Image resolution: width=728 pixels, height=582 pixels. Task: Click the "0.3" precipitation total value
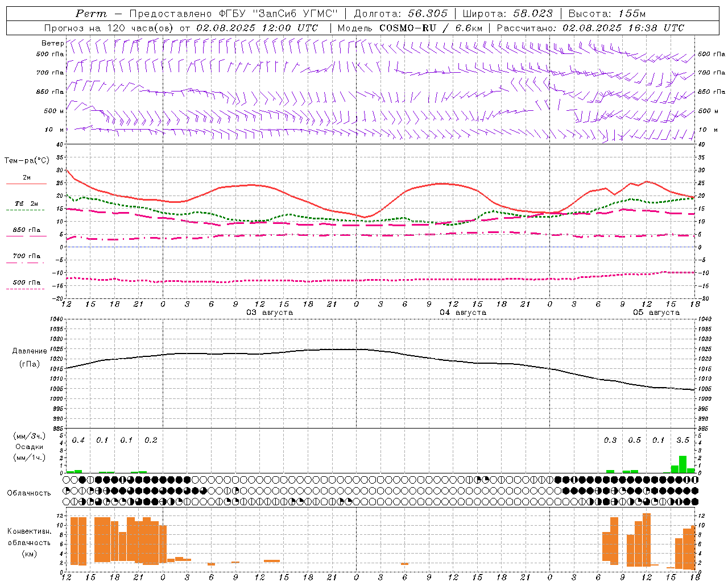(610, 440)
